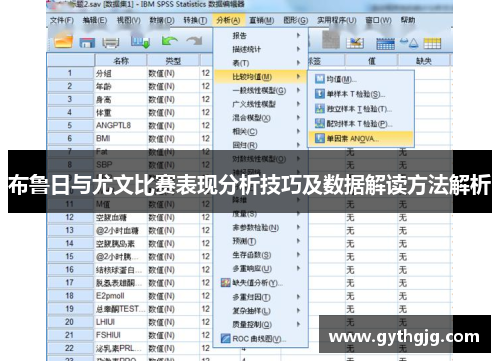Open the 窗口(W) menu
Image resolution: width=500 pixels, height=362 pixels.
[x=378, y=20]
